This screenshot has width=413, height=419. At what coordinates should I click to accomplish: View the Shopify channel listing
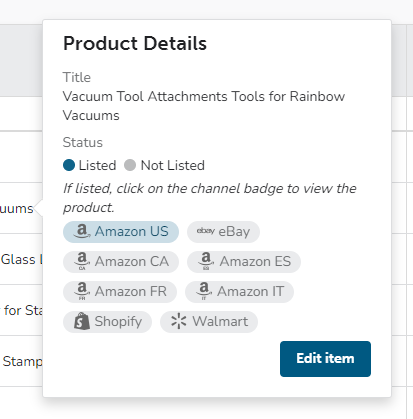coord(107,322)
